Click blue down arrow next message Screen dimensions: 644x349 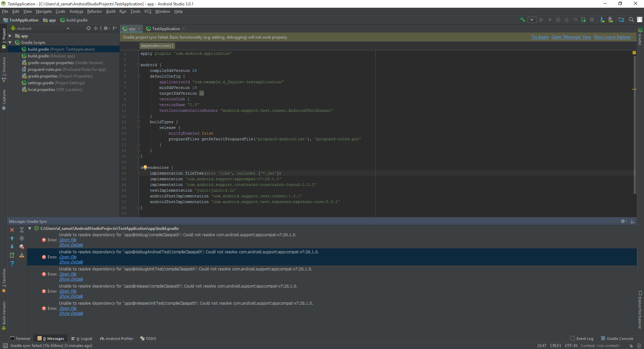click(x=12, y=247)
